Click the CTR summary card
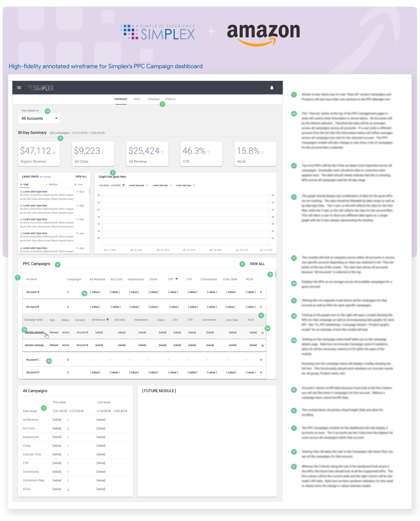Viewport: 420px width, 521px height. pos(202,154)
